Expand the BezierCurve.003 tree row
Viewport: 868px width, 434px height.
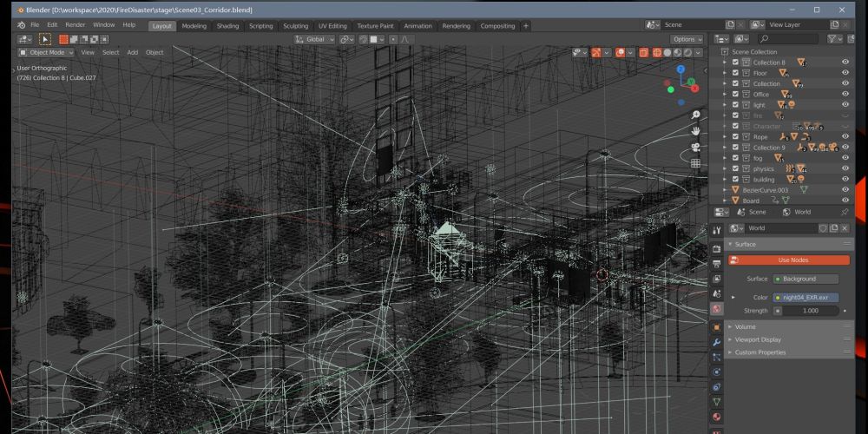(725, 190)
